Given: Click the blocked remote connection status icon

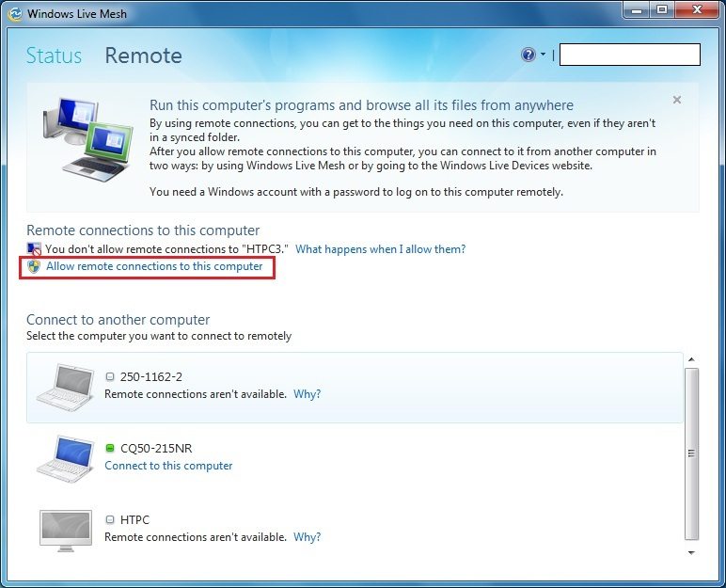Looking at the screenshot, I should pyautogui.click(x=34, y=249).
